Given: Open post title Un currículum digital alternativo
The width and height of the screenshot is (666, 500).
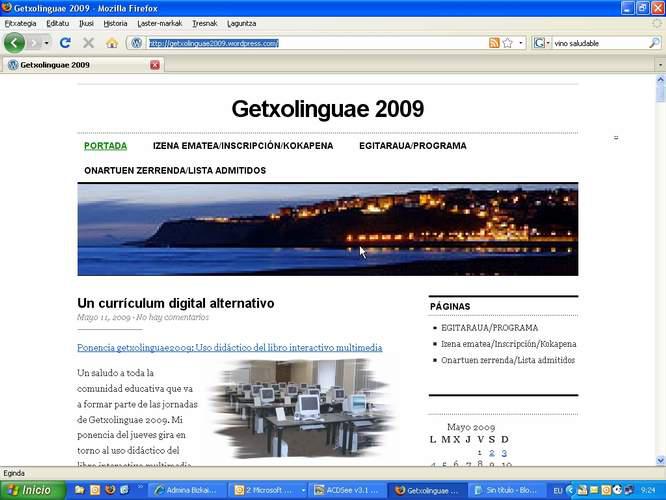Looking at the screenshot, I should 176,303.
